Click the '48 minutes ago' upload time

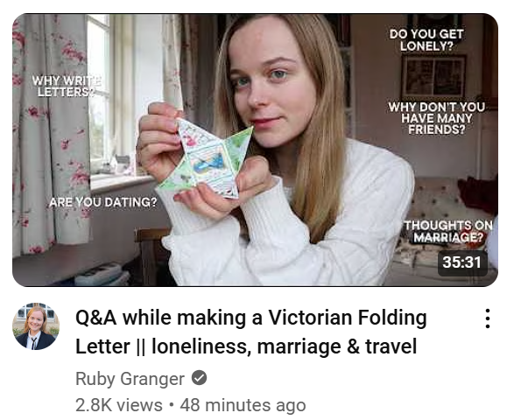pos(243,405)
